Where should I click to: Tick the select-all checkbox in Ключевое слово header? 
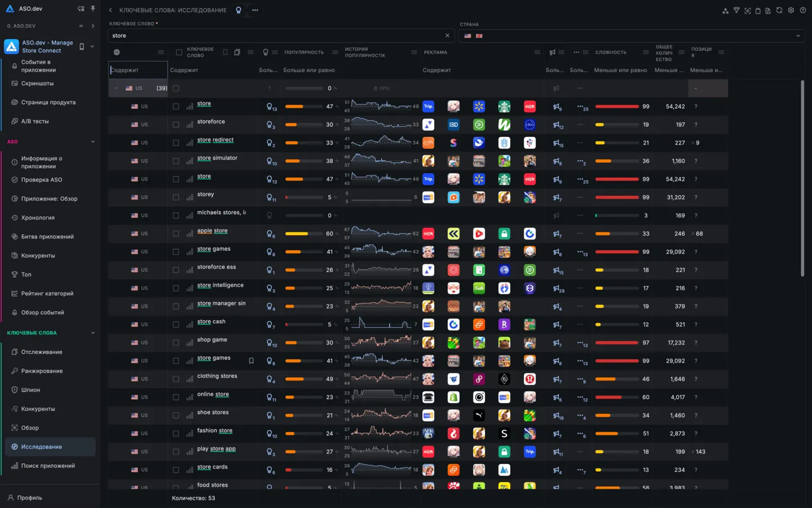click(x=179, y=52)
